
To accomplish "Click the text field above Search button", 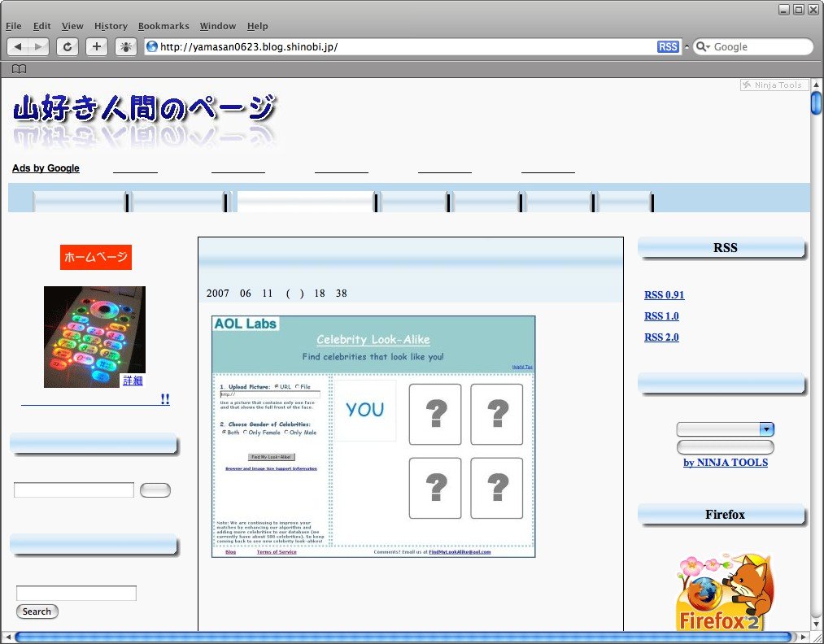I will click(76, 593).
